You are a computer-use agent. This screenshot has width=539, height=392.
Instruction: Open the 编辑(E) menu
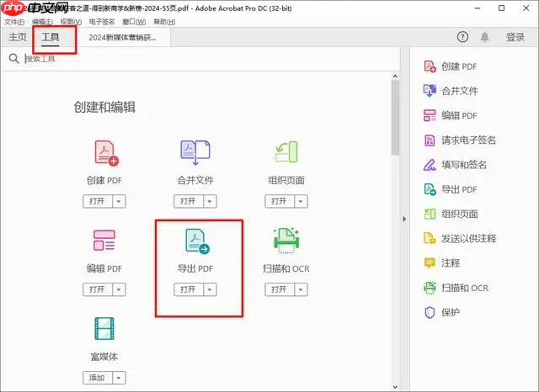(x=43, y=22)
